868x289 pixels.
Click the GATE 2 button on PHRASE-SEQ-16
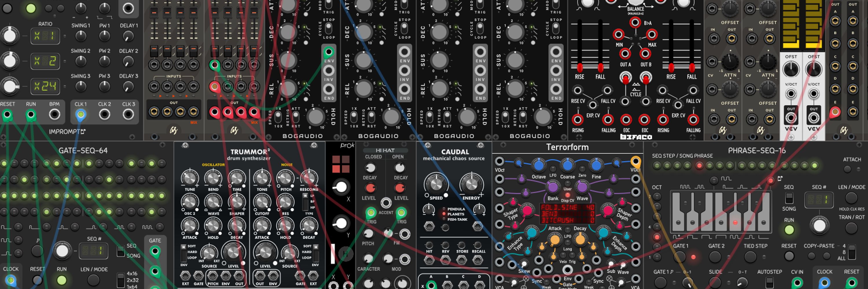pos(714,257)
